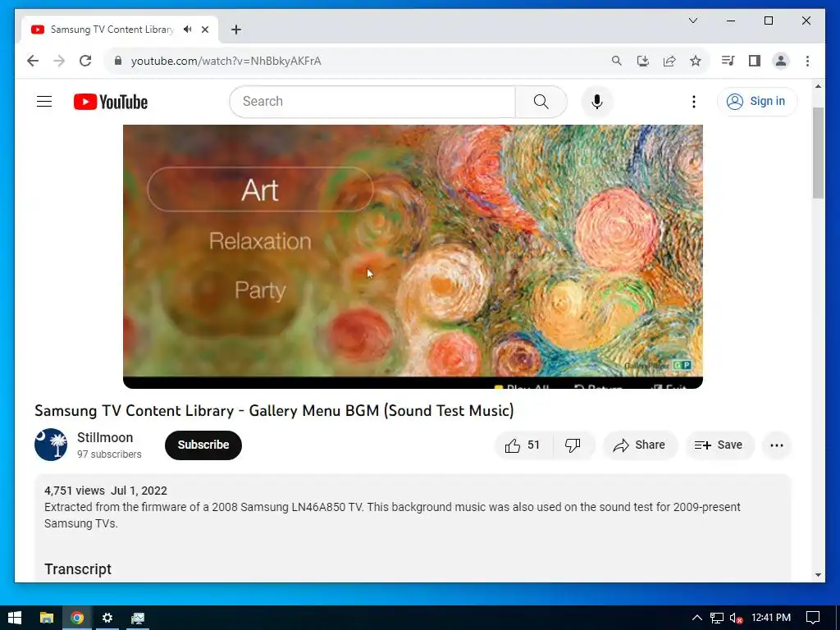Like the video with thumbs up
The width and height of the screenshot is (840, 630).
point(523,445)
